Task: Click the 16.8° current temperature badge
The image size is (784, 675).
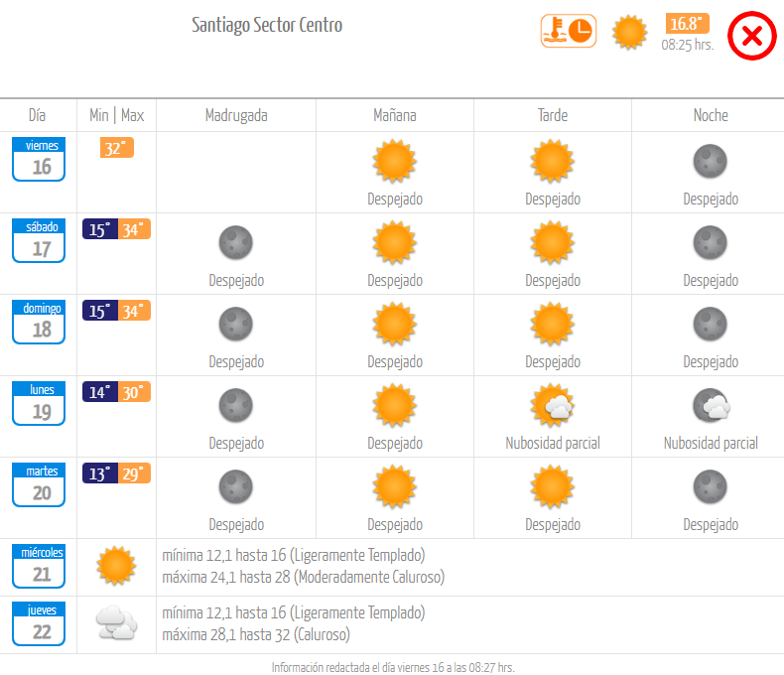Action: (688, 24)
